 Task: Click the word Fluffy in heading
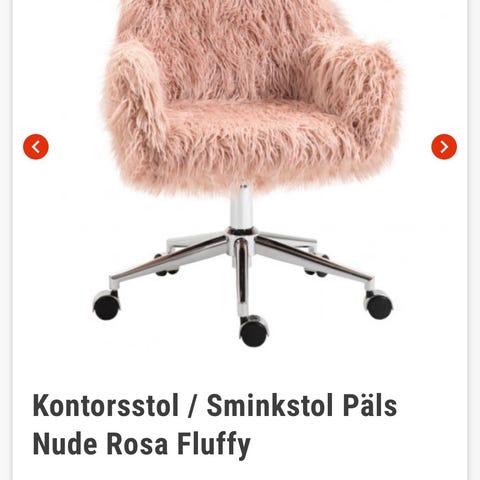point(214,445)
